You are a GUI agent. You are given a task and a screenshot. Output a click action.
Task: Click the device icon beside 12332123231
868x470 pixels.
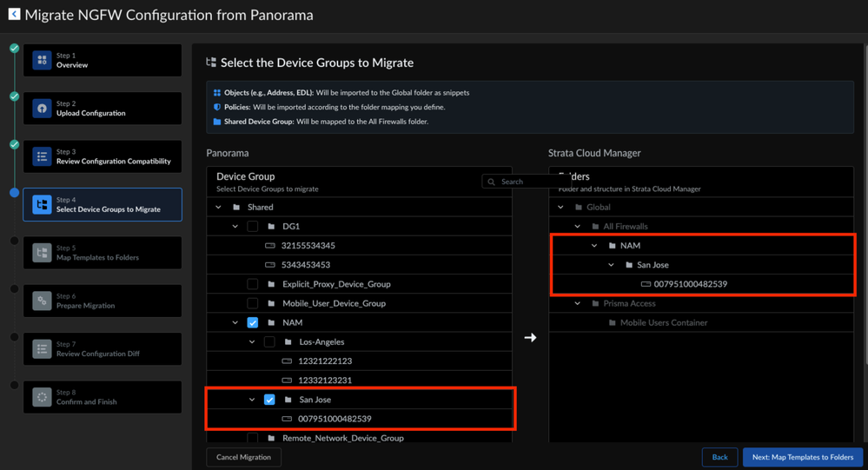click(287, 381)
